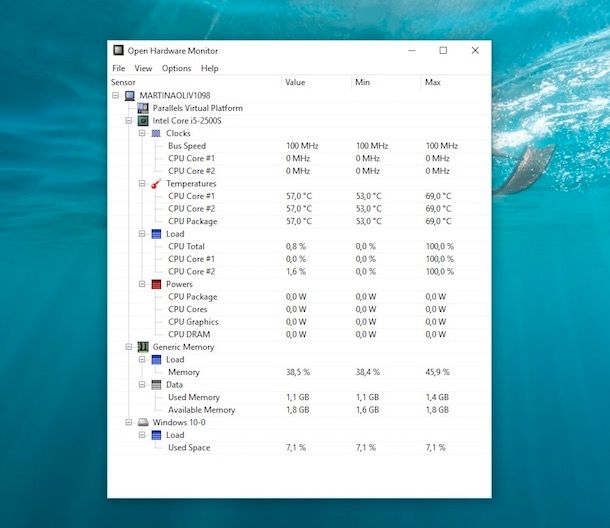Select the CPU Graphics power row
This screenshot has width=610, height=528.
pyautogui.click(x=299, y=322)
